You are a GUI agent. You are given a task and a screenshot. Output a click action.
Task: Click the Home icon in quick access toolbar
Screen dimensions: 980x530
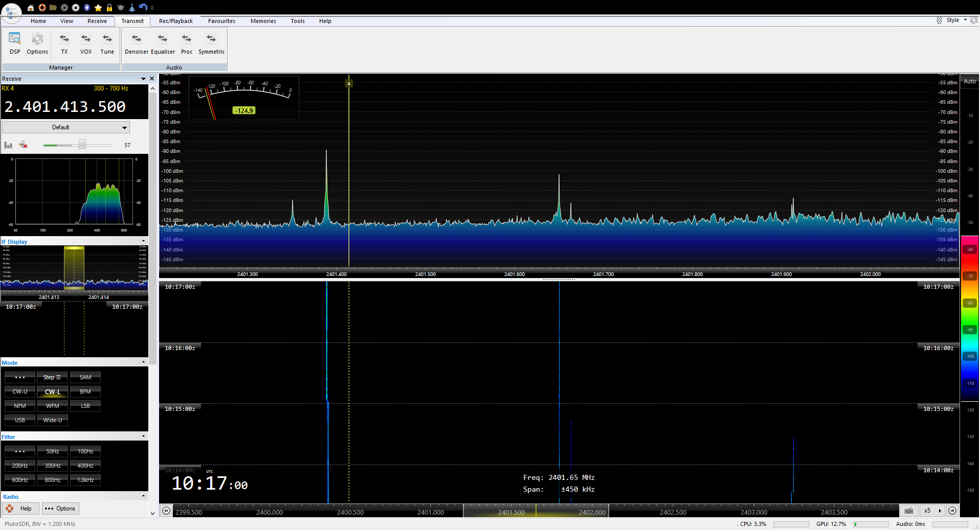pos(31,8)
